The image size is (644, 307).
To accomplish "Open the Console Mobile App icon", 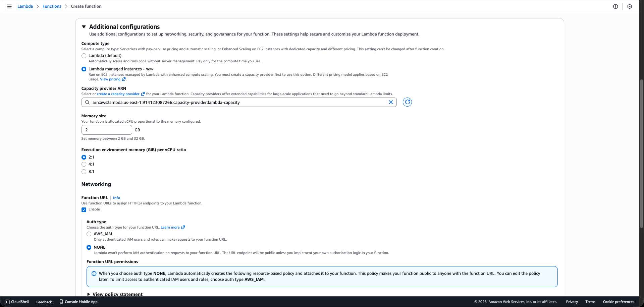I will pyautogui.click(x=61, y=301).
